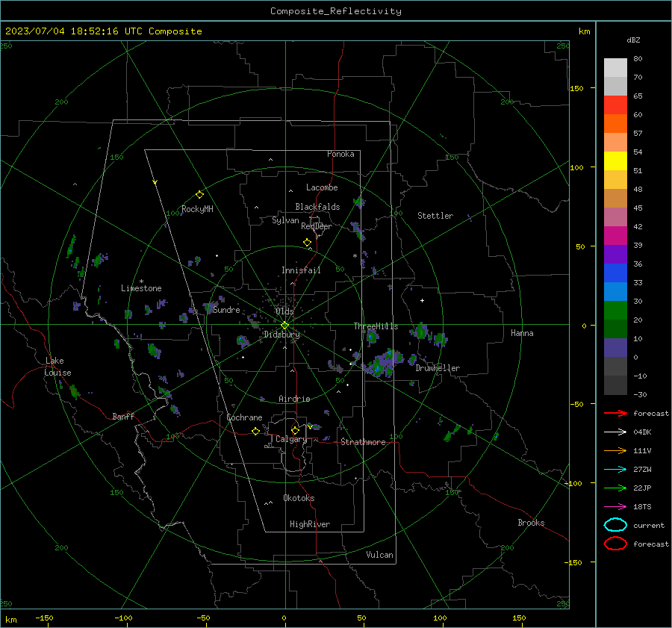Click the green 30 dBZ color swatch

[615, 311]
